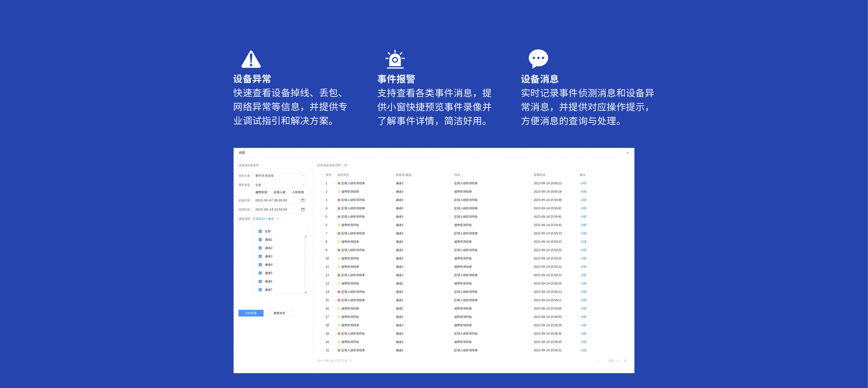Click the 设备消息 chat bubble icon
Screen dimensions: 868x388
click(538, 58)
